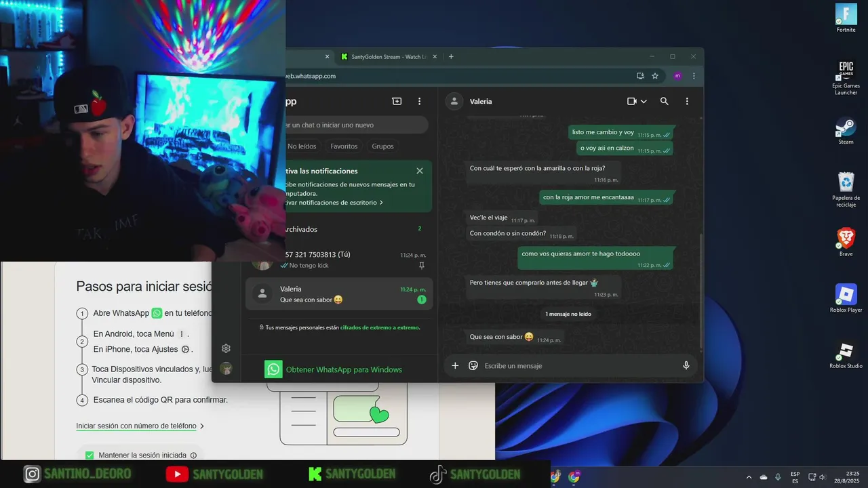Open the volume tray icon
The image size is (868, 488).
click(823, 477)
